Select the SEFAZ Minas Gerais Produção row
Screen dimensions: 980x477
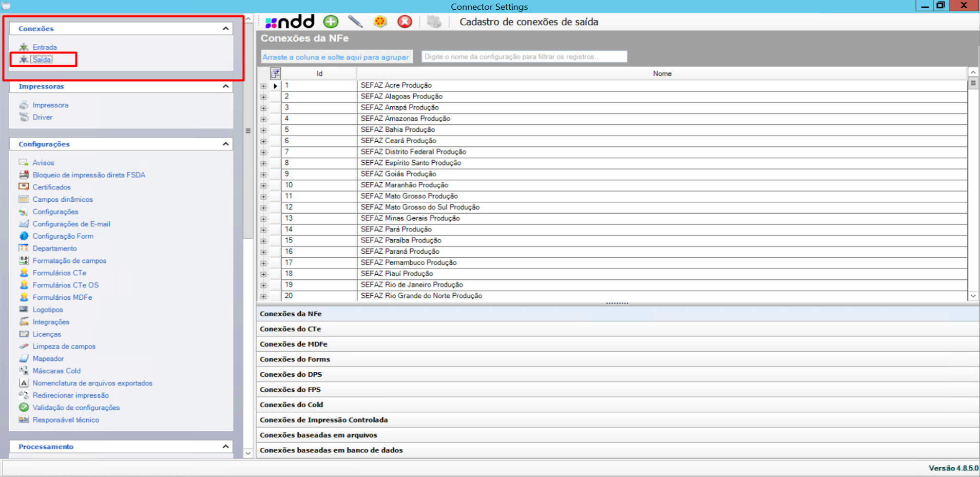coord(624,218)
